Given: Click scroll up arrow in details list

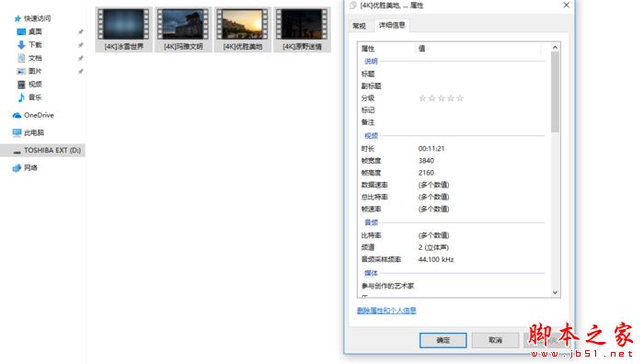Looking at the screenshot, I should tap(555, 48).
